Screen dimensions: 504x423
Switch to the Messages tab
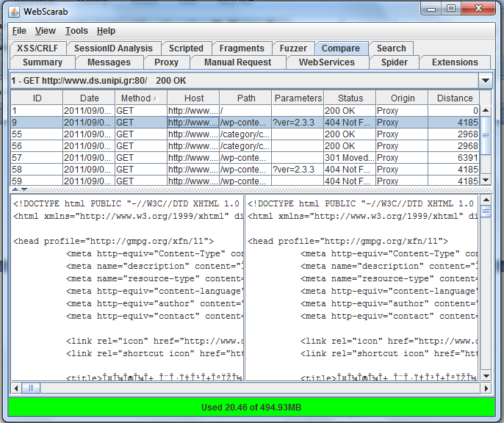point(109,62)
